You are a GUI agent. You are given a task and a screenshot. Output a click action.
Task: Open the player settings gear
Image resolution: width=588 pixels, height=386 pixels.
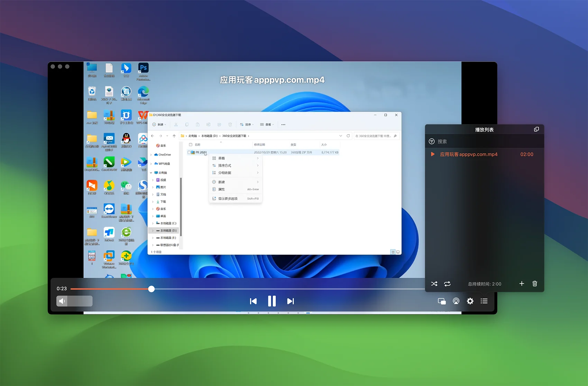[x=470, y=301]
